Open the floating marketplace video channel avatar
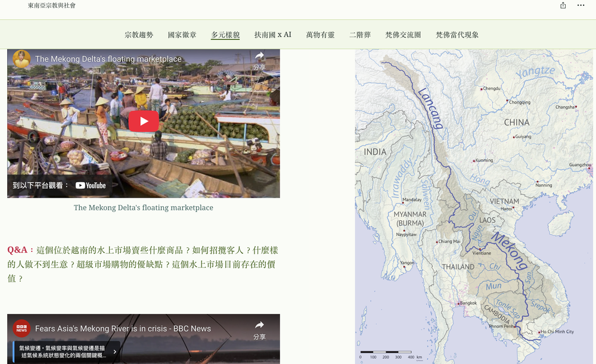Viewport: 596px width, 364px height. coord(22,59)
